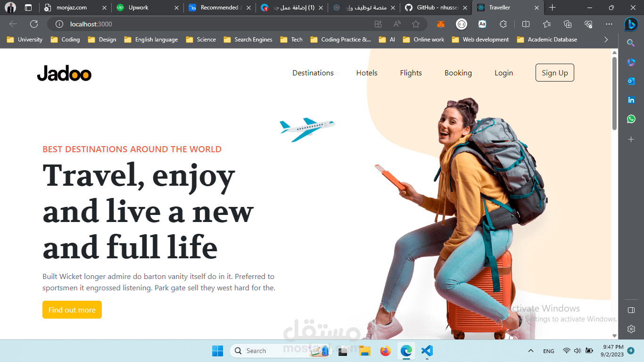Open the Favorites list icon
The image size is (644, 362).
[x=547, y=24]
